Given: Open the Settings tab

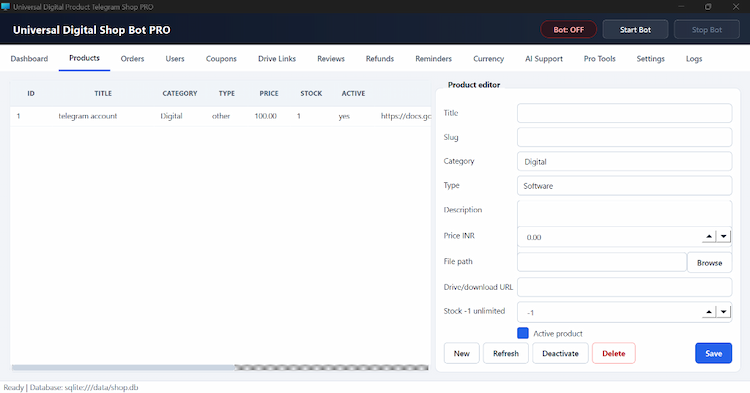Looking at the screenshot, I should point(651,59).
